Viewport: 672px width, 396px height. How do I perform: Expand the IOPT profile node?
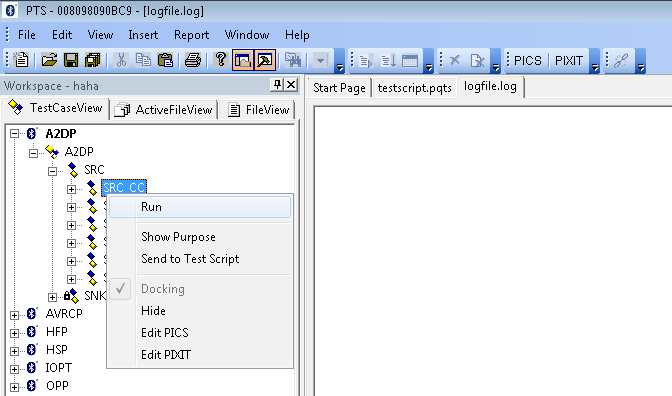click(14, 369)
